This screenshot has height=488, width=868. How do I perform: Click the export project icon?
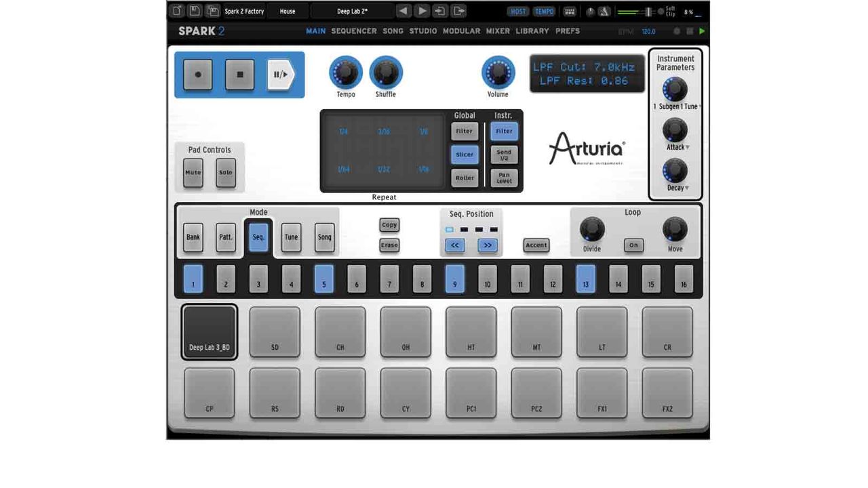click(x=459, y=11)
